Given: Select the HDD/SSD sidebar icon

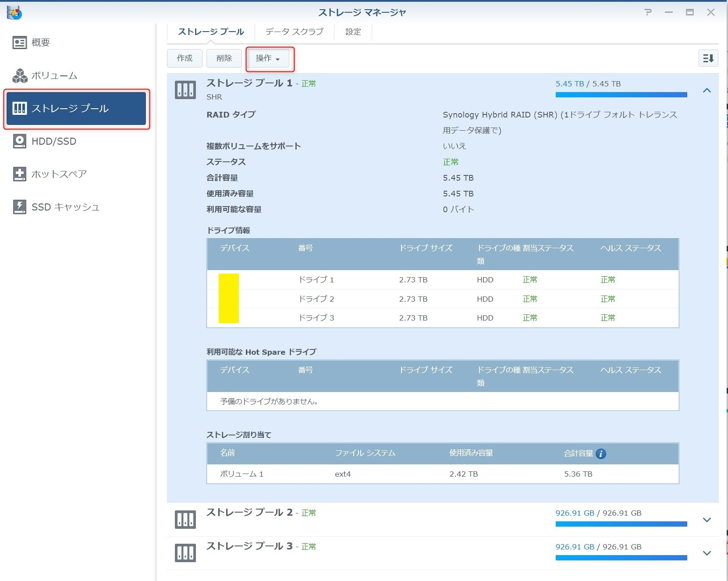Looking at the screenshot, I should point(19,141).
